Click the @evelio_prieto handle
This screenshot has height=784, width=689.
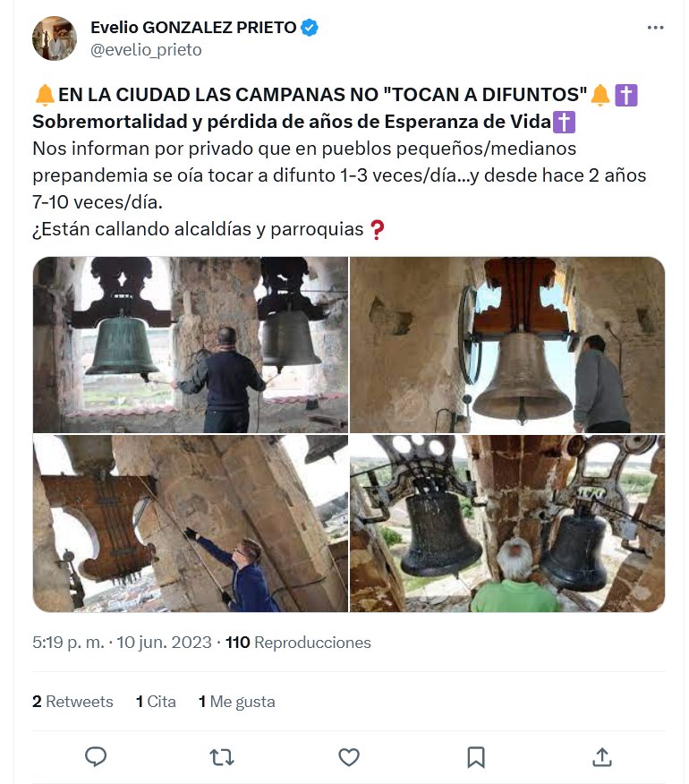[146, 50]
